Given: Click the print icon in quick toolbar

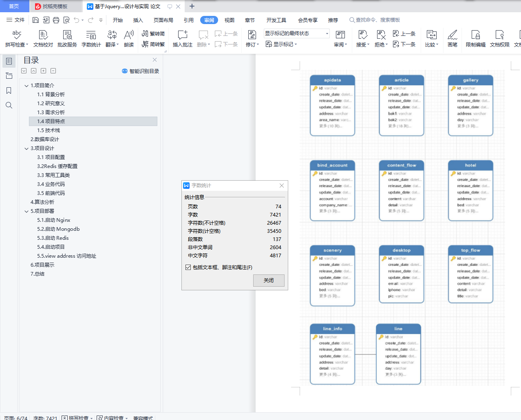Looking at the screenshot, I should 56,20.
